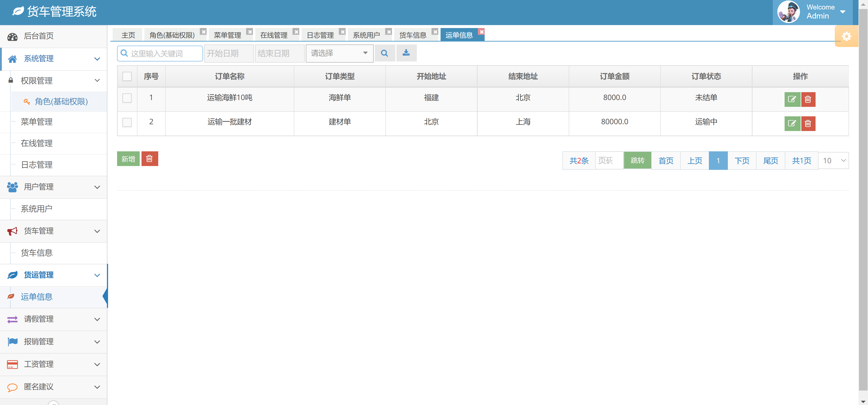Open the 请选择 dropdown filter
The width and height of the screenshot is (868, 405).
pyautogui.click(x=339, y=53)
